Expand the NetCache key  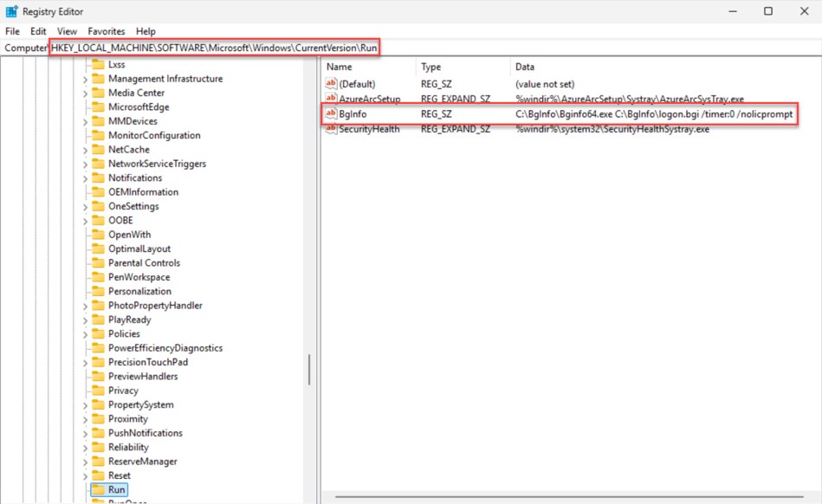tap(85, 150)
